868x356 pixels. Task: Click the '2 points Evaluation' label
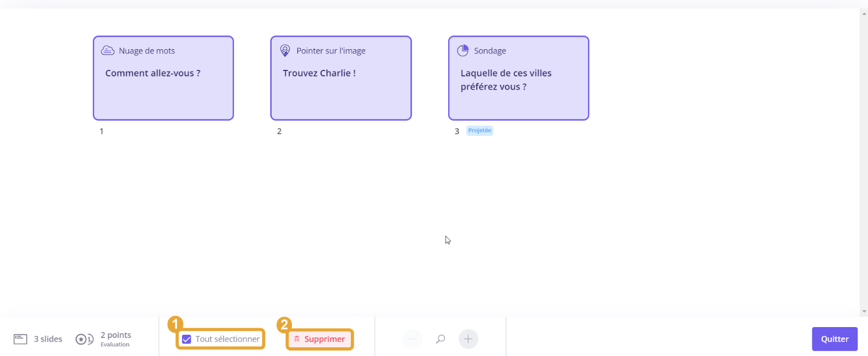116,339
